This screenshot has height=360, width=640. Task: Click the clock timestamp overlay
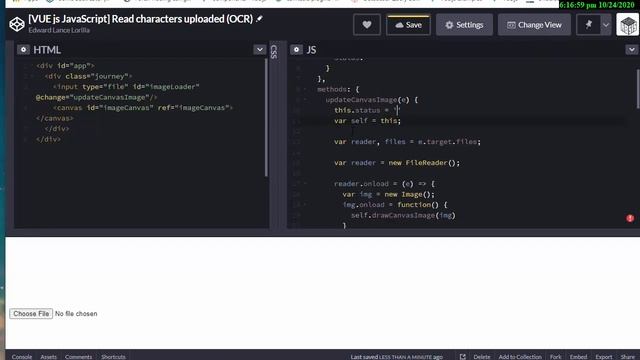[x=597, y=5]
